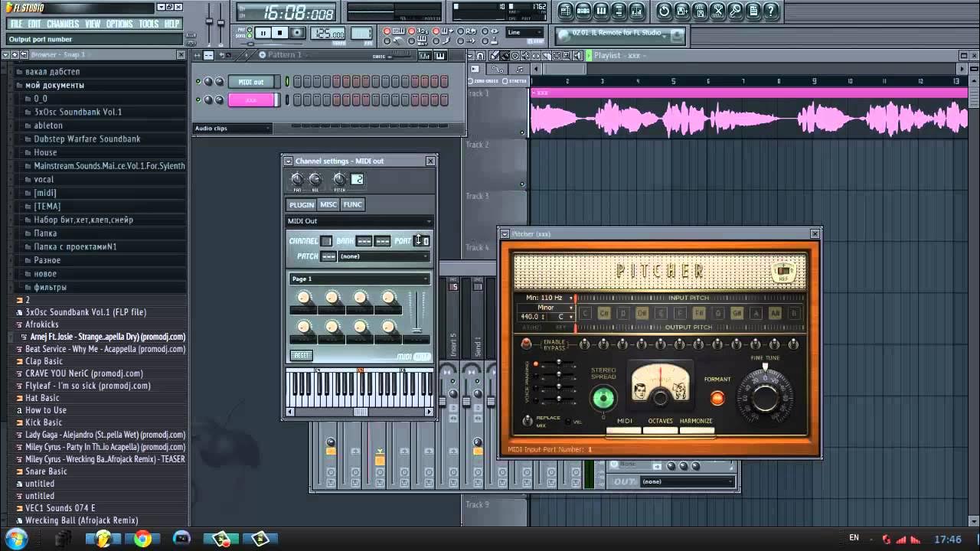Toggle the C# note button in Pitcher
980x551 pixels.
point(603,313)
